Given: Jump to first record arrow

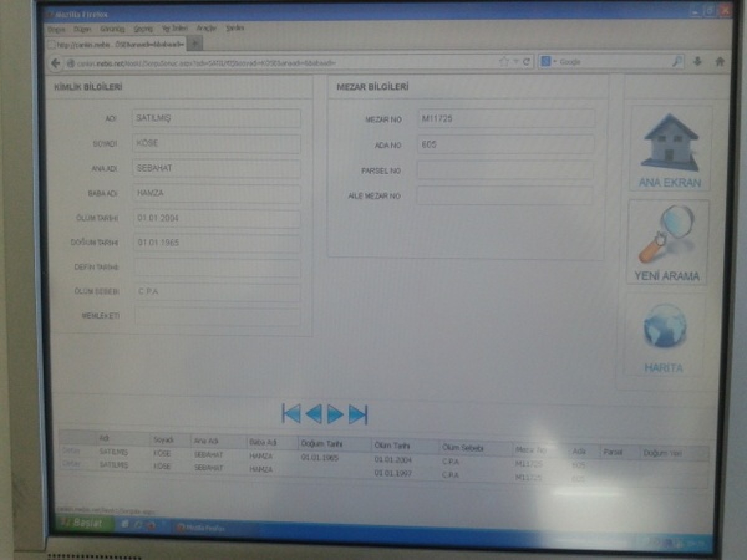Looking at the screenshot, I should (x=291, y=414).
